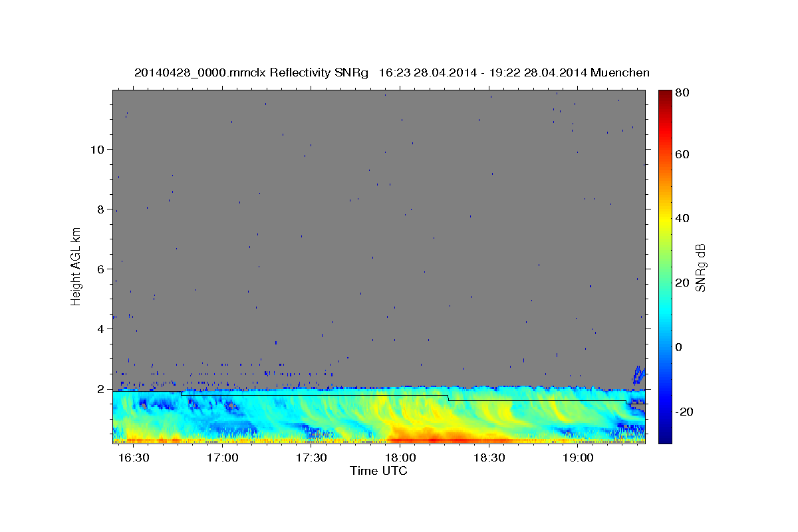Click the height axis value 8

click(x=101, y=209)
